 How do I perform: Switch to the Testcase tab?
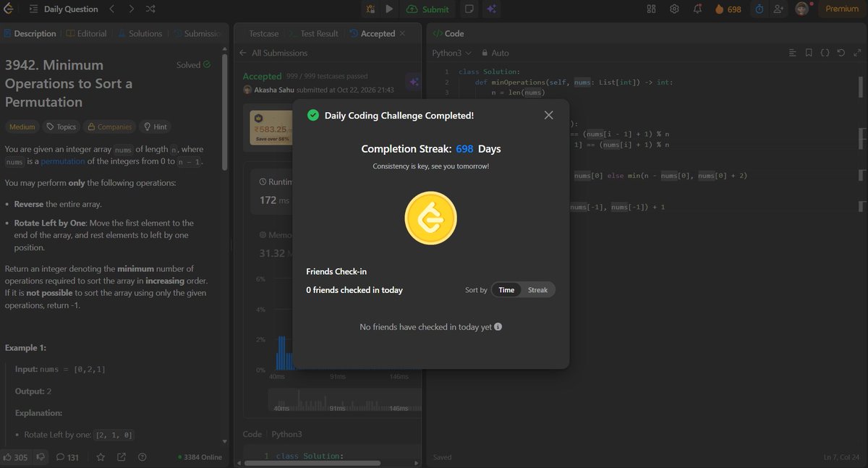[263, 33]
